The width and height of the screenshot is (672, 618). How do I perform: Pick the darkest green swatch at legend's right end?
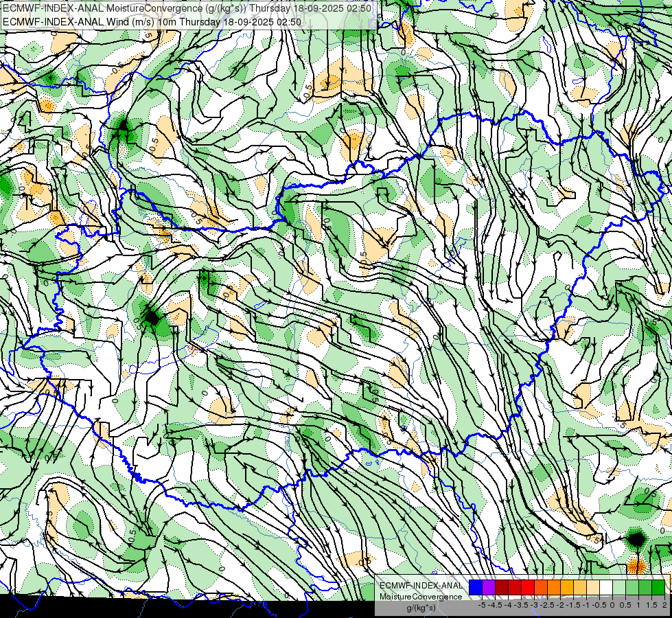tap(658, 588)
